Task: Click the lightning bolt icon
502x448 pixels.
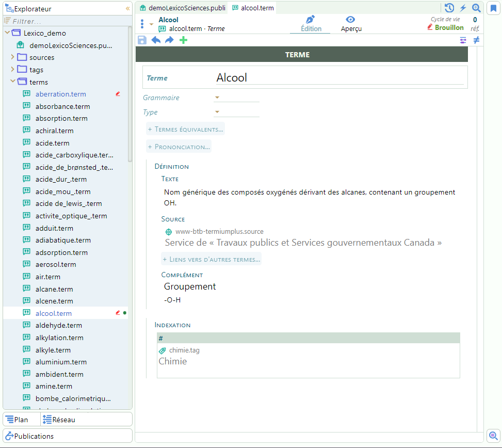Action: 463,8
